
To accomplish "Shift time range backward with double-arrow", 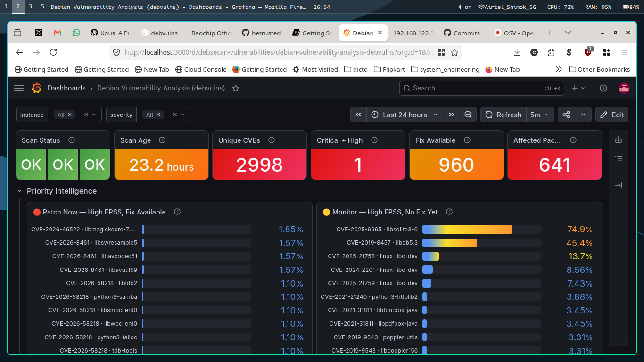I will point(358,115).
